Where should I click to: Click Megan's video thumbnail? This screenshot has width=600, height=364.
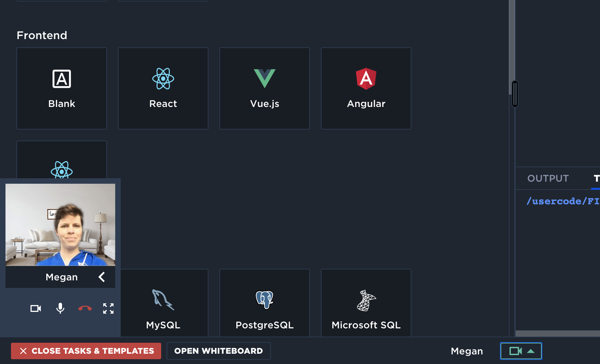pyautogui.click(x=60, y=225)
